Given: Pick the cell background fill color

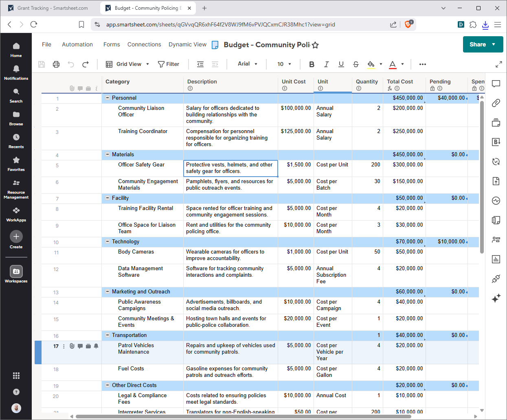Looking at the screenshot, I should pyautogui.click(x=371, y=64).
